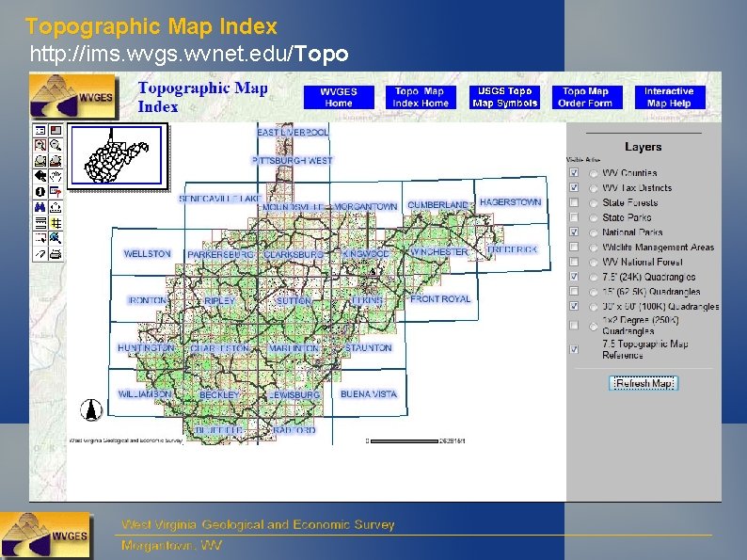
Task: Click the Clear Selection eraser icon
Action: (x=40, y=253)
